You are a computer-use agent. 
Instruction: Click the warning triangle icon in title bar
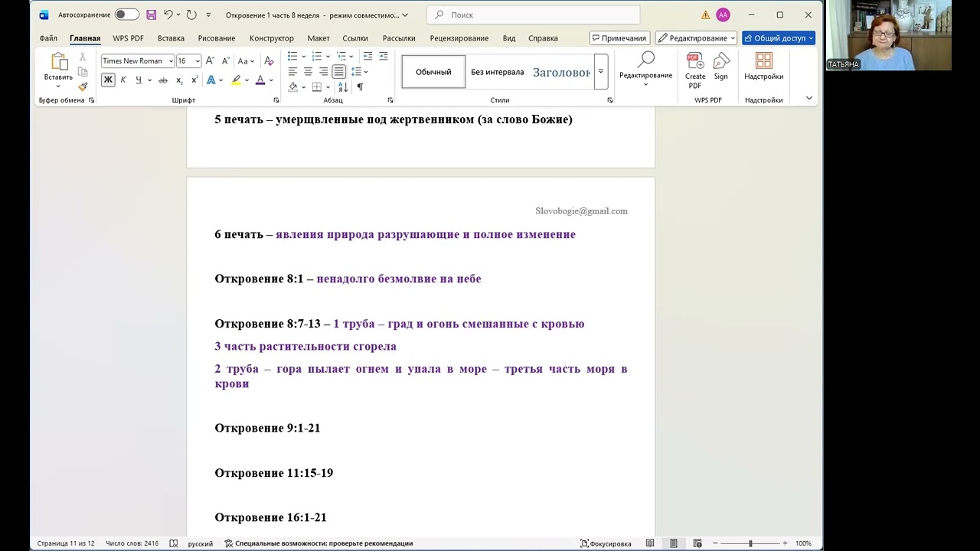click(706, 15)
